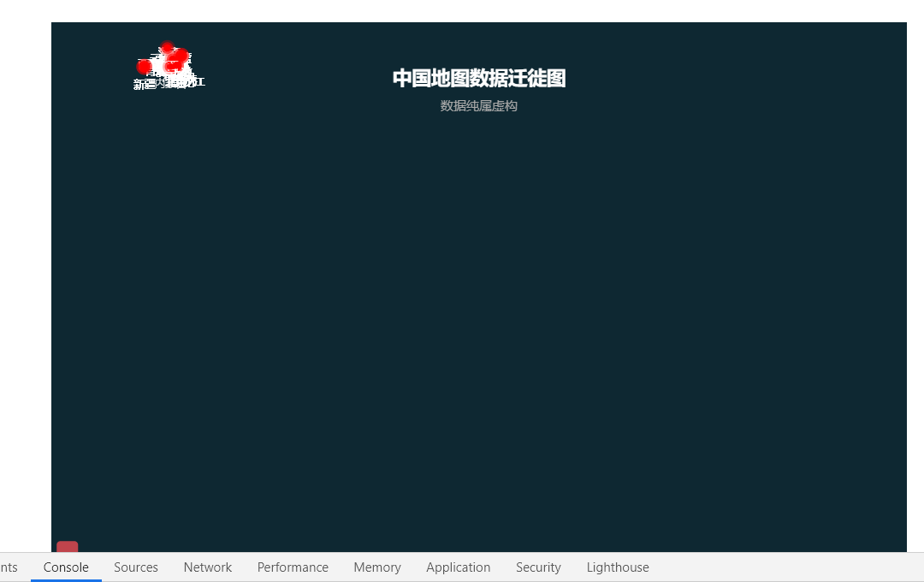Go to the Memory tab

[377, 567]
